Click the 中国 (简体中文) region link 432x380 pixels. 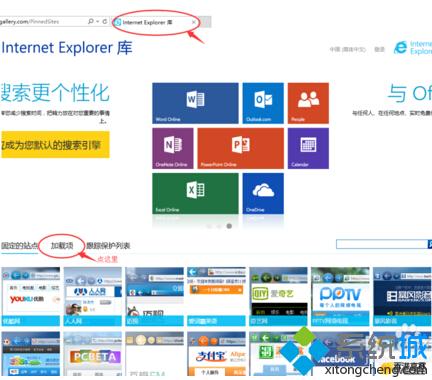pos(348,49)
